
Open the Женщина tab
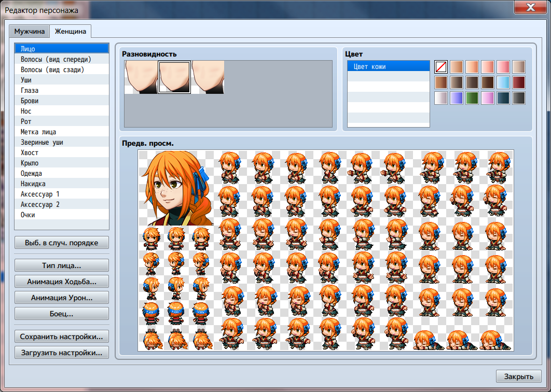pos(71,31)
